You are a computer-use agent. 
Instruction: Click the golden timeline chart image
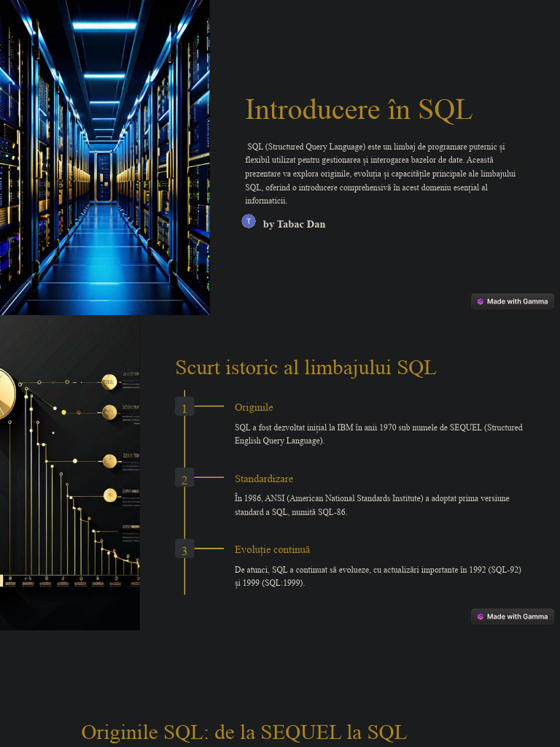click(x=69, y=473)
